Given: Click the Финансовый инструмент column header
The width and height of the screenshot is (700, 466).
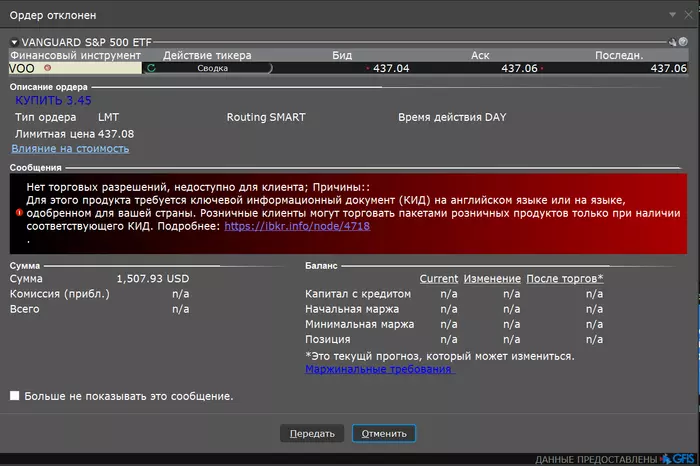Looking at the screenshot, I should pos(75,55).
